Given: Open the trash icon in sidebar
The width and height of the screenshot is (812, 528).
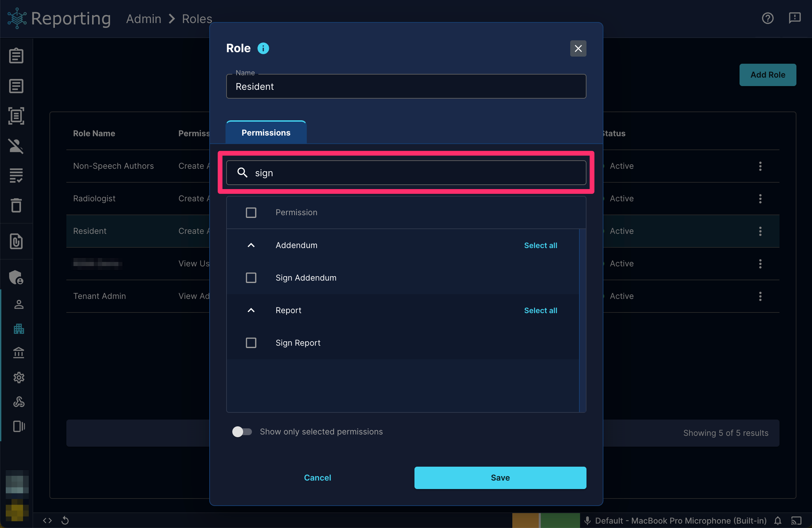Looking at the screenshot, I should 16,205.
